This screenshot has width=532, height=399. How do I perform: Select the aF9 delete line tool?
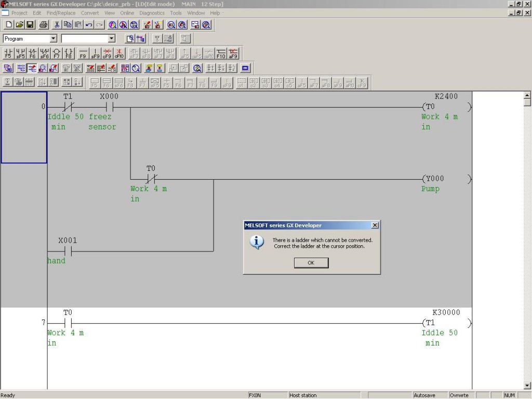[233, 54]
